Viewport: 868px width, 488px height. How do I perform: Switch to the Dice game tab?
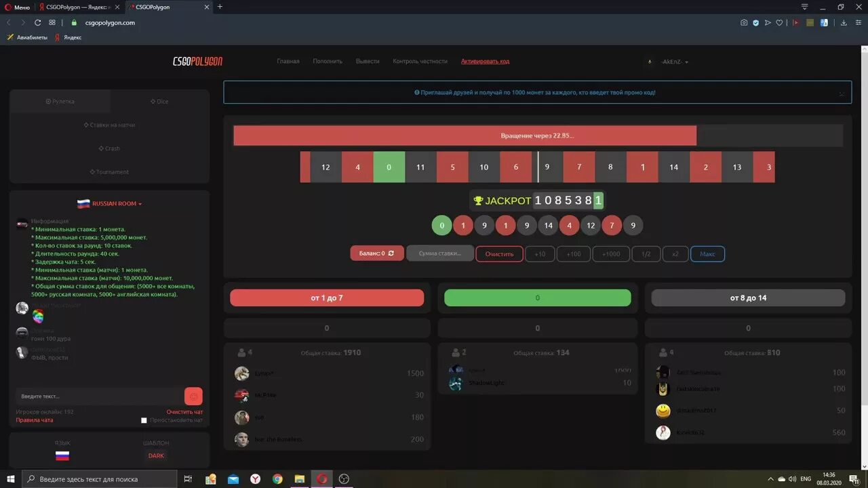click(159, 102)
